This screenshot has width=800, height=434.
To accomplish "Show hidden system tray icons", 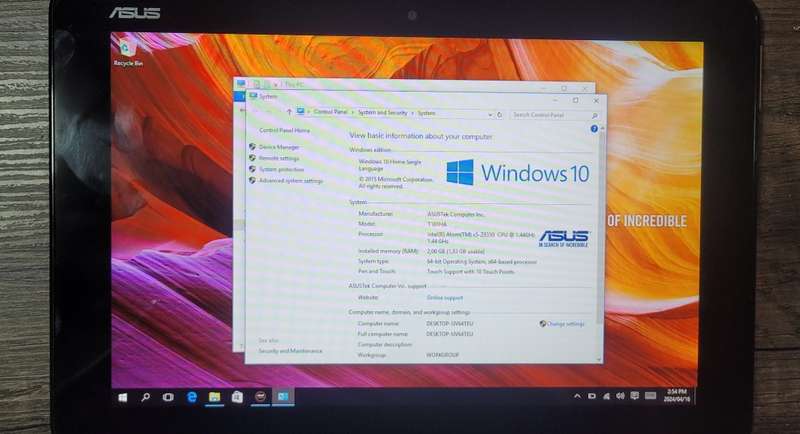I will pos(577,396).
